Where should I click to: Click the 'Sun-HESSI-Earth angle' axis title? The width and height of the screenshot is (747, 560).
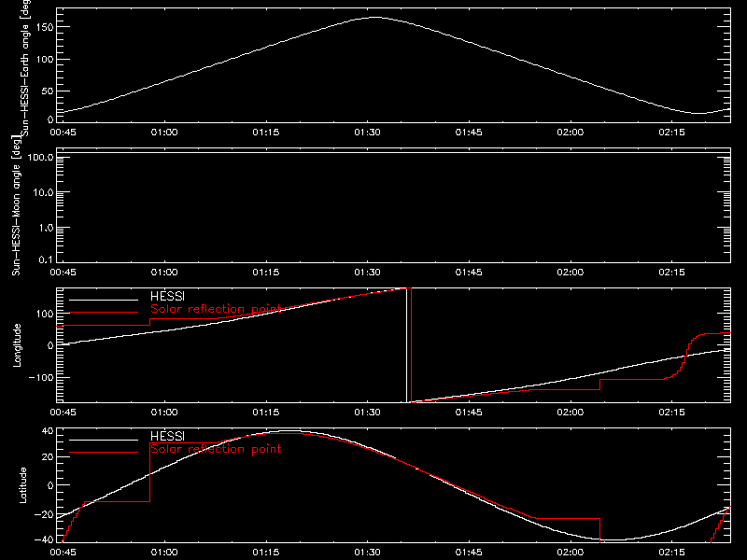coord(25,68)
